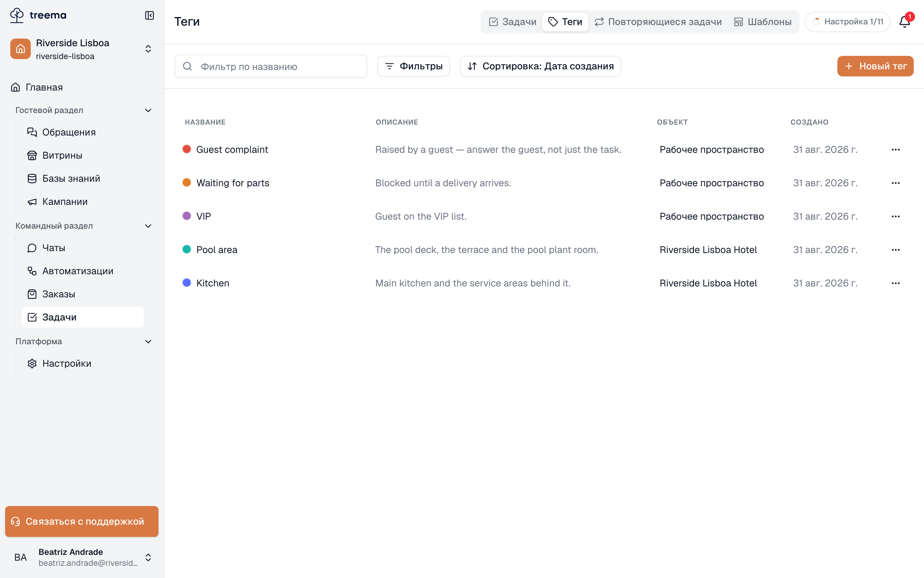Click the Название column header
Viewport: 924px width, 578px height.
coord(205,122)
